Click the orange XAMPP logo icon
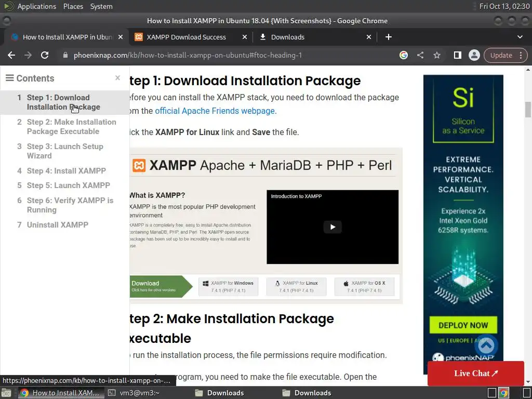Image resolution: width=532 pixels, height=399 pixels. click(139, 166)
